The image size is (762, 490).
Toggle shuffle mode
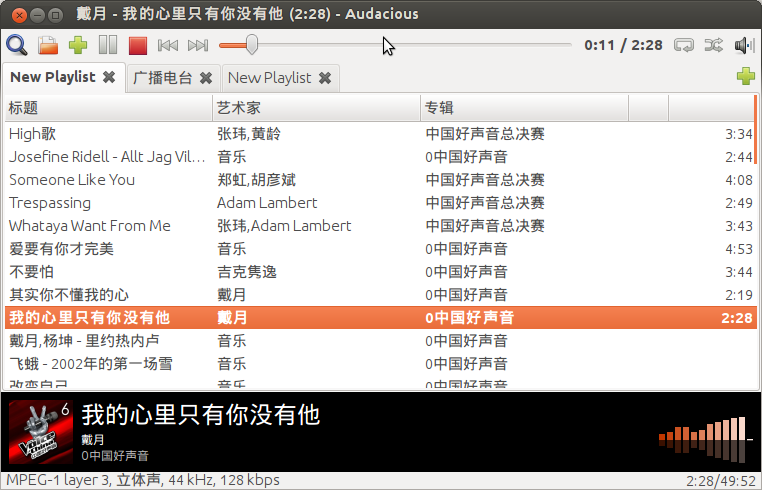(x=714, y=45)
